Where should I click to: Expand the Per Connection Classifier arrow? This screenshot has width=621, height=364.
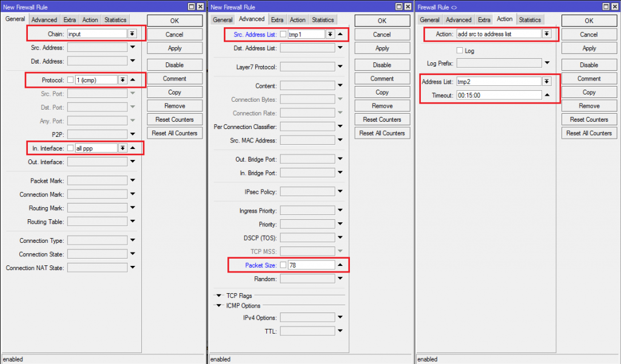(x=340, y=127)
